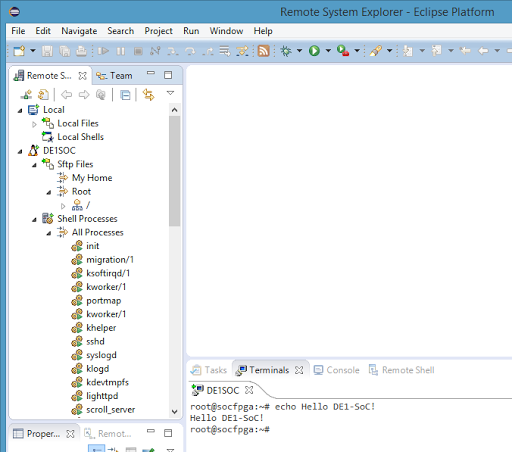Click the Save All toolbar icon
The width and height of the screenshot is (512, 452).
pos(65,51)
